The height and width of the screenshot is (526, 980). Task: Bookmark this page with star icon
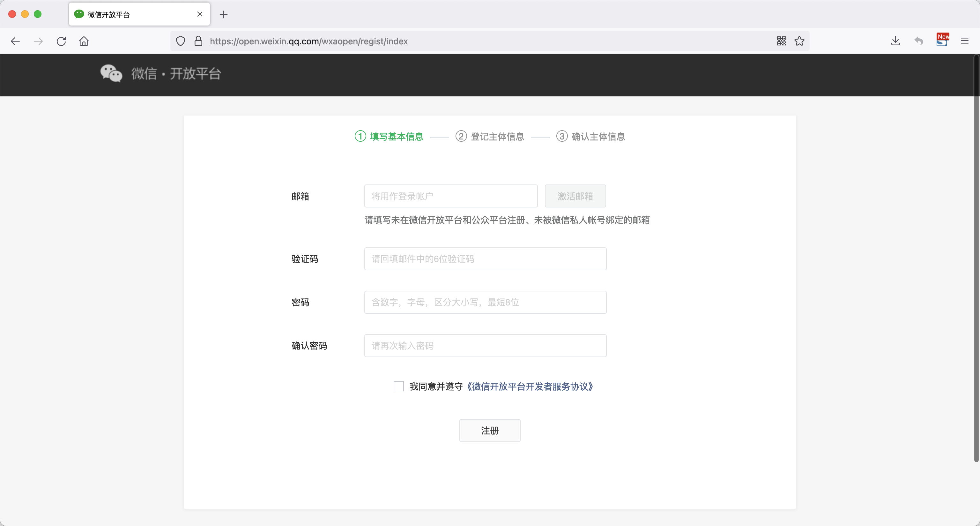coord(799,41)
